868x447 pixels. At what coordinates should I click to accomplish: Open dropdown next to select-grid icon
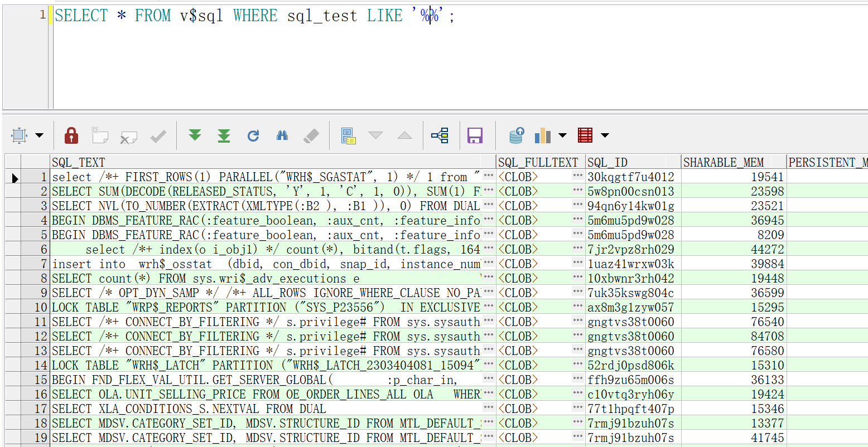coord(40,135)
